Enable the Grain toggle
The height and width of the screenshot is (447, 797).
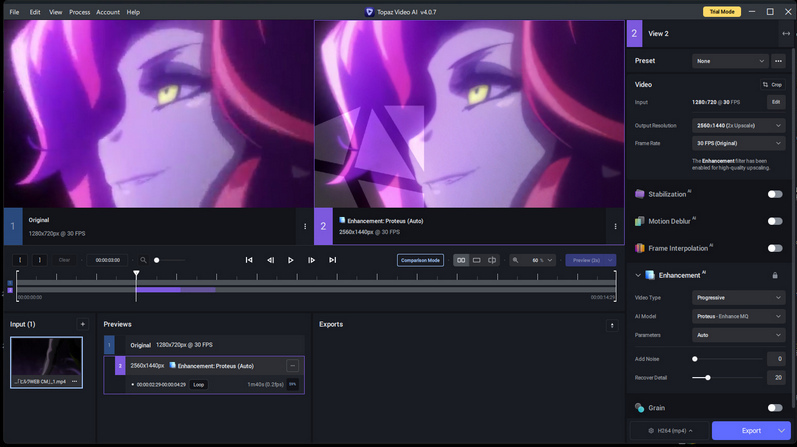pos(775,407)
